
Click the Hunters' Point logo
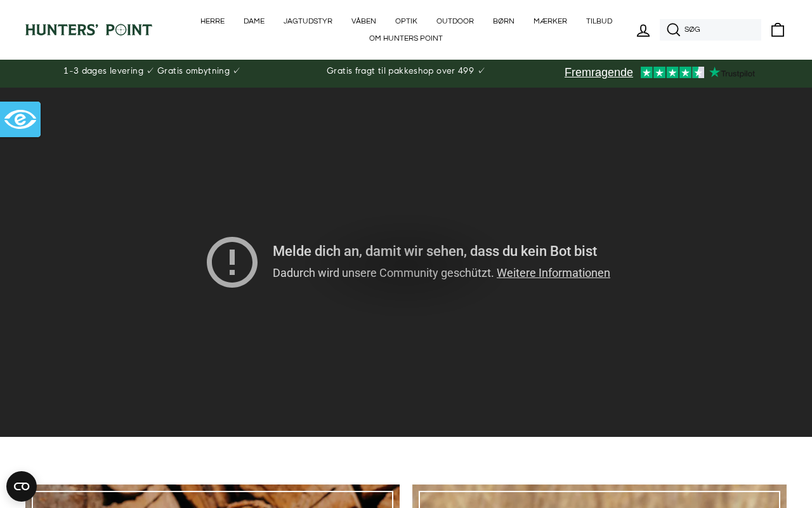coord(89,30)
